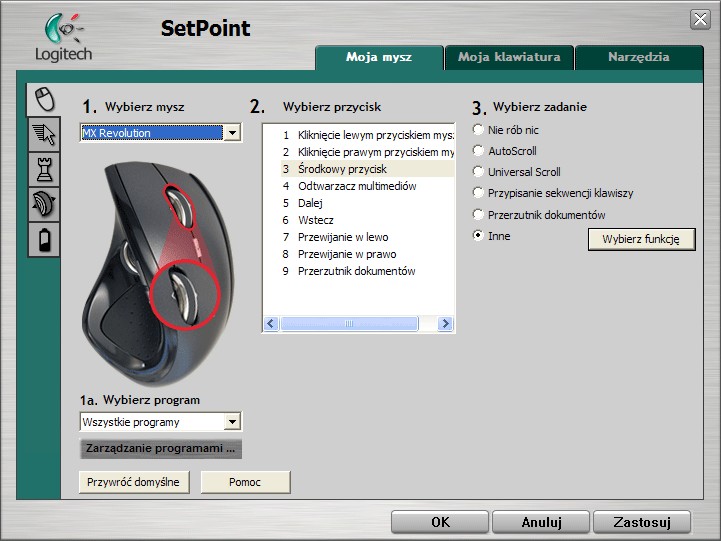This screenshot has width=721, height=541.
Task: Expand the Wszystkie programy dropdown
Action: coord(232,422)
